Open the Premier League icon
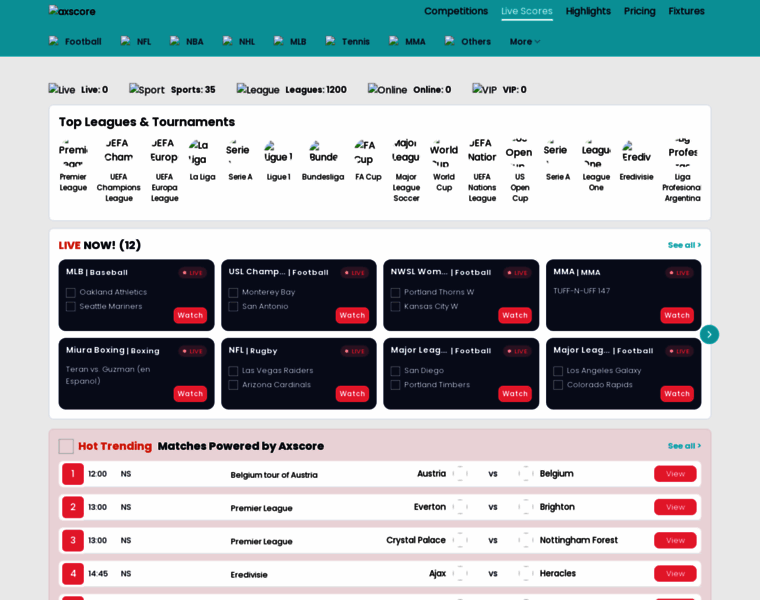Image resolution: width=760 pixels, height=600 pixels. click(x=73, y=153)
